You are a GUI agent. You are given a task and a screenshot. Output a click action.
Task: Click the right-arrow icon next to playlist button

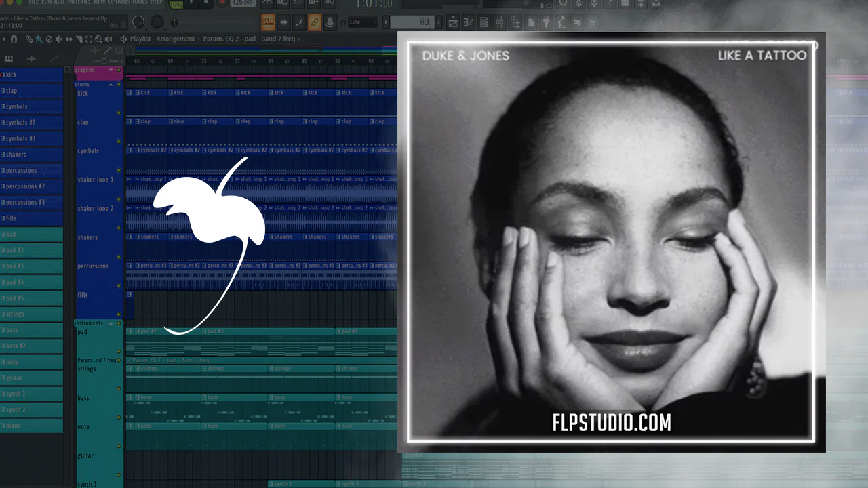coord(283,22)
